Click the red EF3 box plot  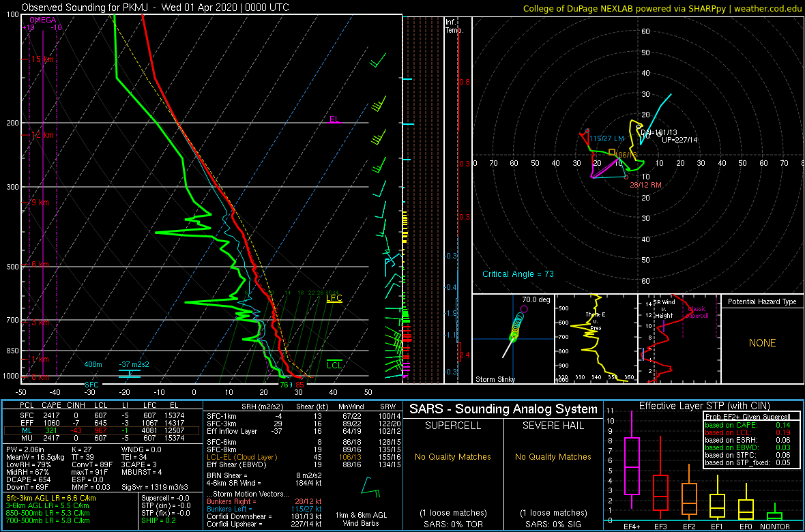click(660, 477)
